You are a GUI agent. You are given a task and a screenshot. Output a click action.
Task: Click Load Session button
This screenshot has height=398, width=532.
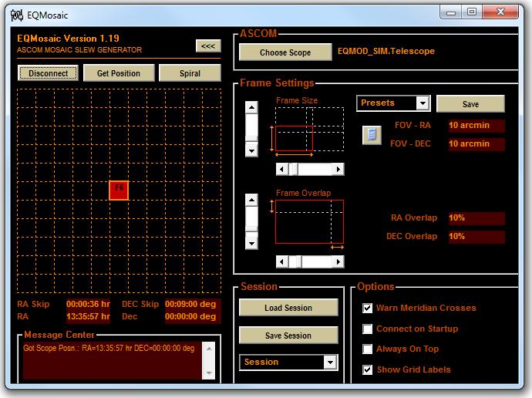click(288, 308)
